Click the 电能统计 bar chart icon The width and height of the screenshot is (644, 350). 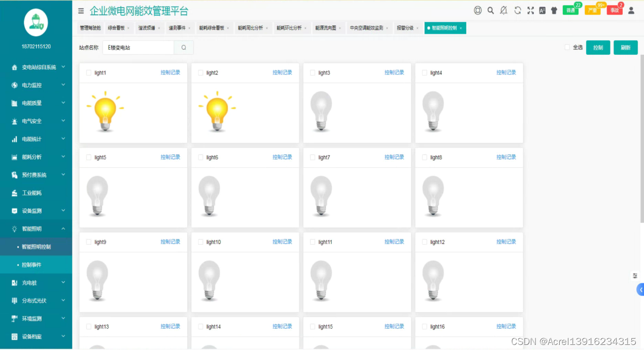pos(15,139)
